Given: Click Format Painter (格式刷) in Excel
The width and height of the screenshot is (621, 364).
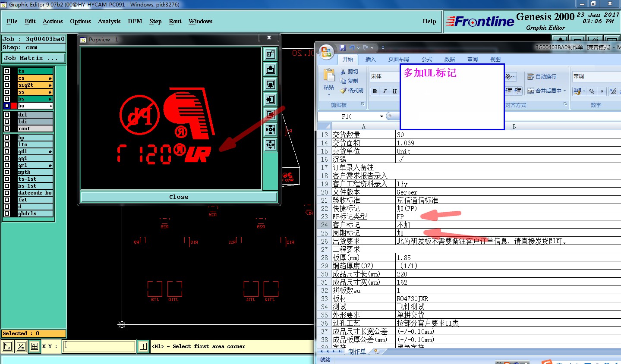Looking at the screenshot, I should (x=352, y=91).
